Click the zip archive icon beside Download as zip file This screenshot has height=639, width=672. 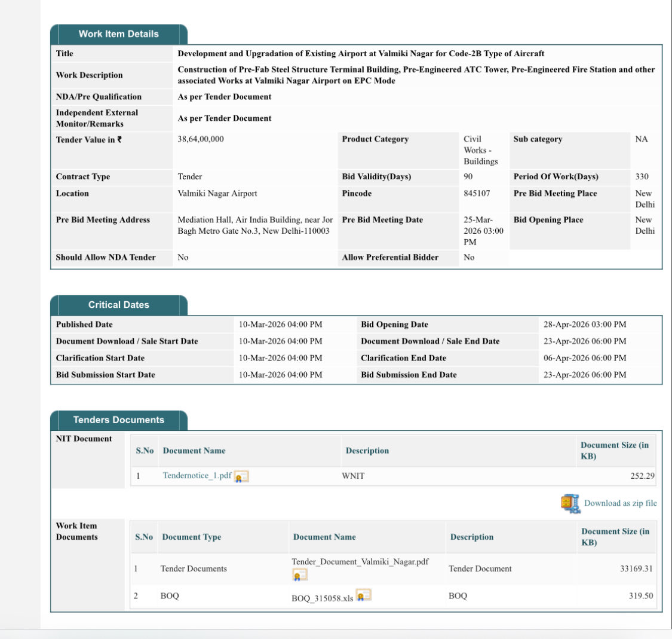(x=570, y=503)
